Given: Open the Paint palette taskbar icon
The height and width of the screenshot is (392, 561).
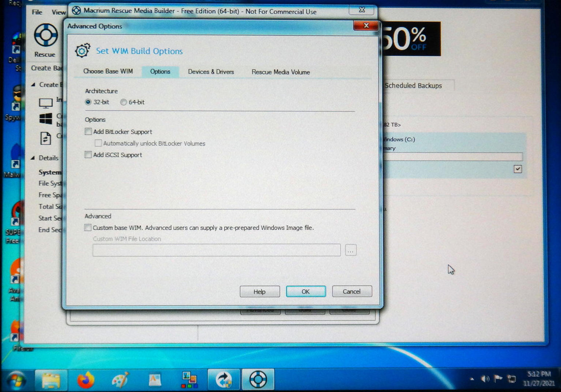Looking at the screenshot, I should point(120,380).
